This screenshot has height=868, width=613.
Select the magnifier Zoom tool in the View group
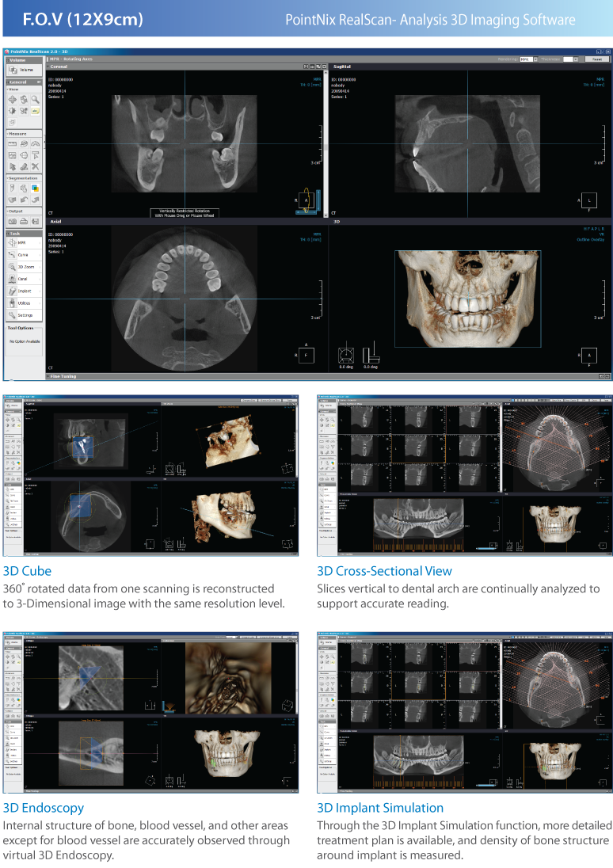(x=35, y=99)
